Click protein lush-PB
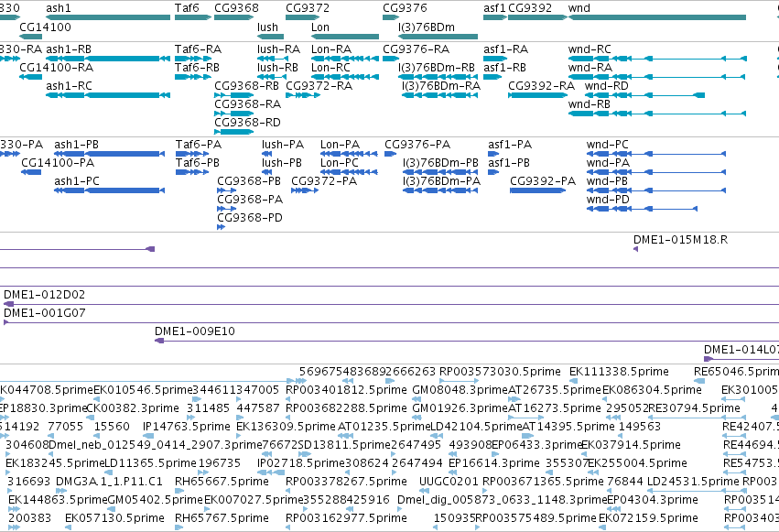 click(x=266, y=172)
